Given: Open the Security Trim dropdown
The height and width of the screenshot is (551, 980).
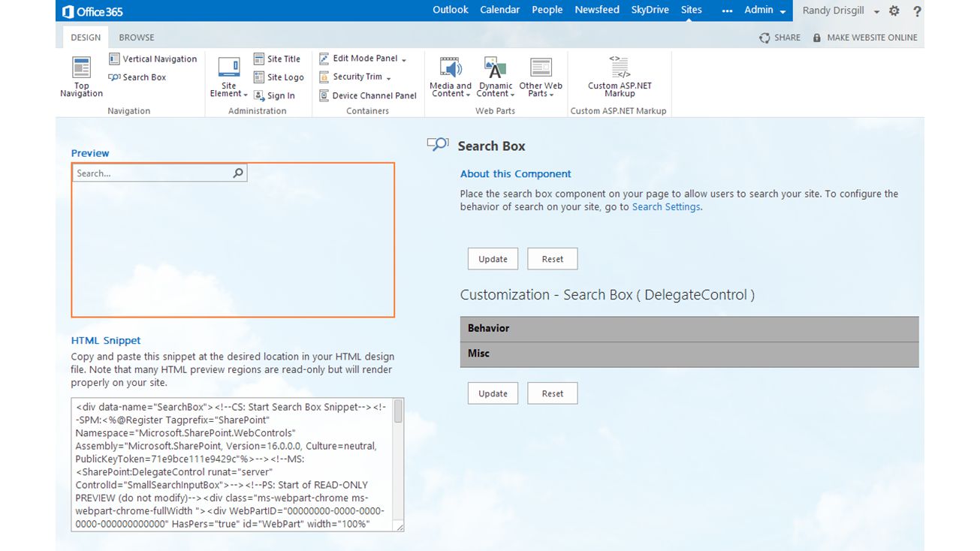Looking at the screenshot, I should (355, 77).
